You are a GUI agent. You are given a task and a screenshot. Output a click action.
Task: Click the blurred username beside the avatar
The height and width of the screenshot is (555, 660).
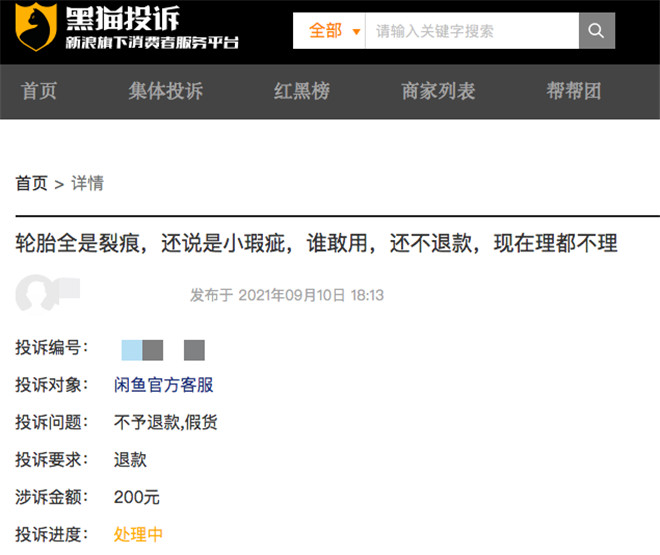pyautogui.click(x=69, y=289)
